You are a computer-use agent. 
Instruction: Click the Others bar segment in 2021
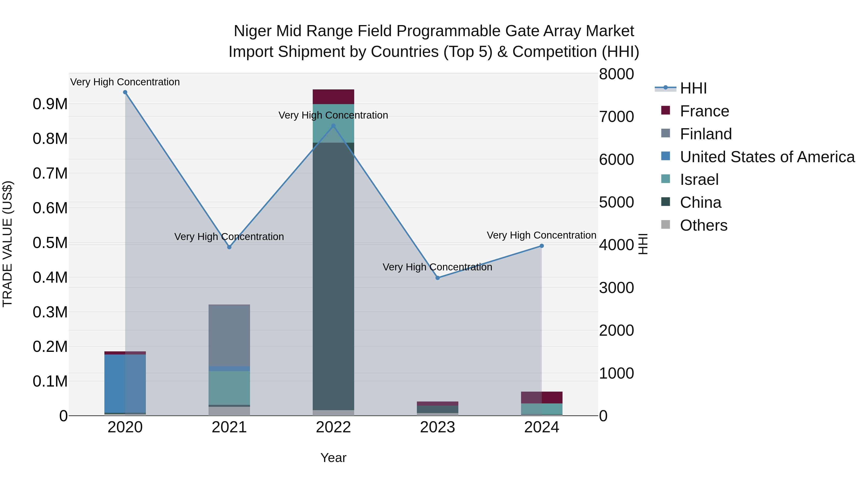click(x=229, y=411)
